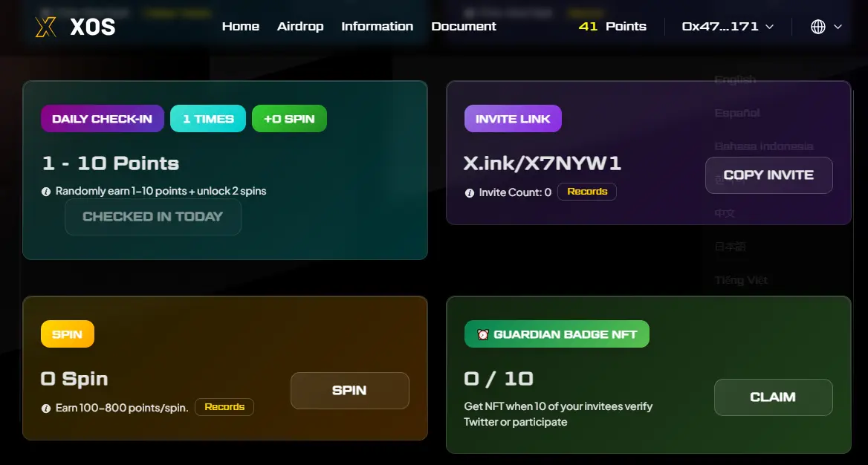Click the 0 Spin count text
This screenshot has width=868, height=465.
pyautogui.click(x=75, y=379)
